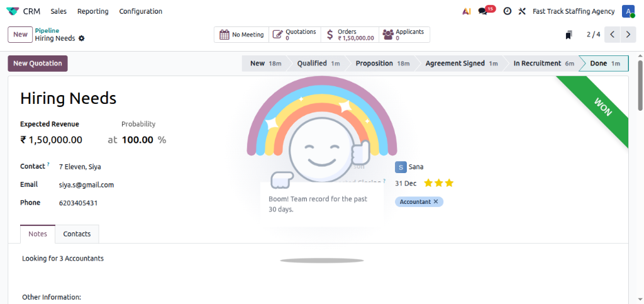Image resolution: width=644 pixels, height=304 pixels.
Task: Go to the previous record arrow
Action: [x=613, y=35]
